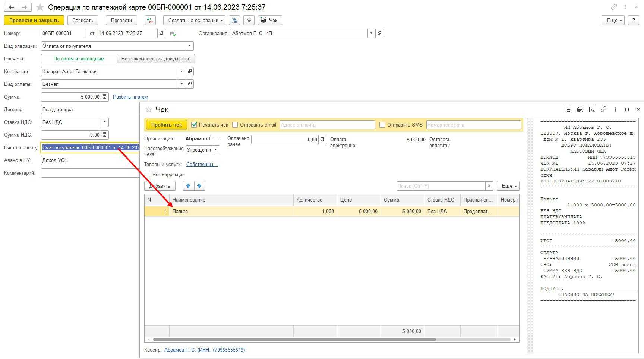Uncheck the Печатать чек checkbox
This screenshot has width=644, height=359.
click(194, 125)
